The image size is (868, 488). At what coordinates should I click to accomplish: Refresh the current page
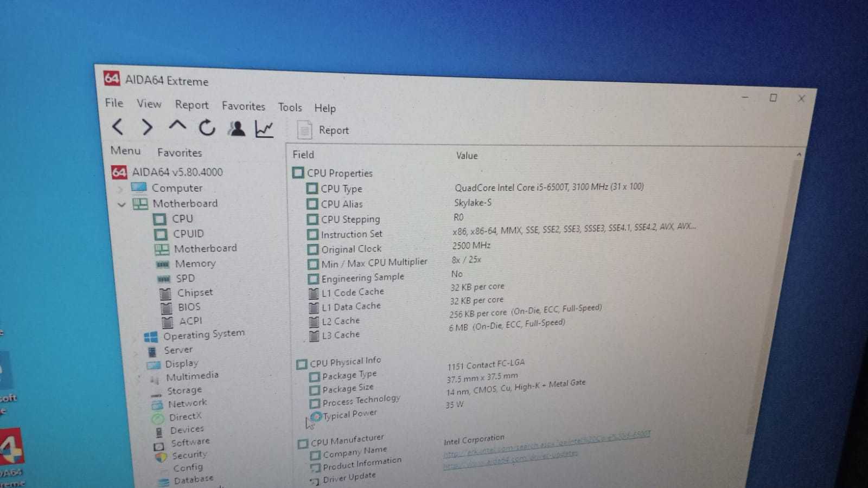(x=207, y=128)
